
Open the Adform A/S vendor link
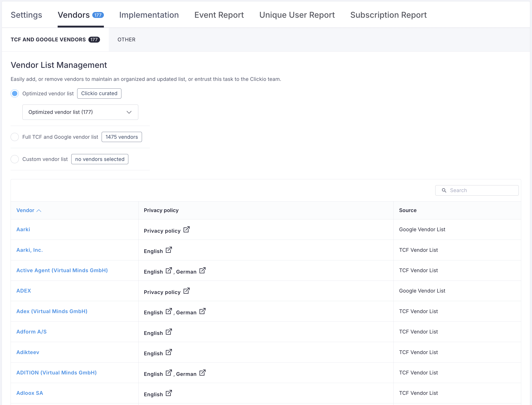[31, 332]
